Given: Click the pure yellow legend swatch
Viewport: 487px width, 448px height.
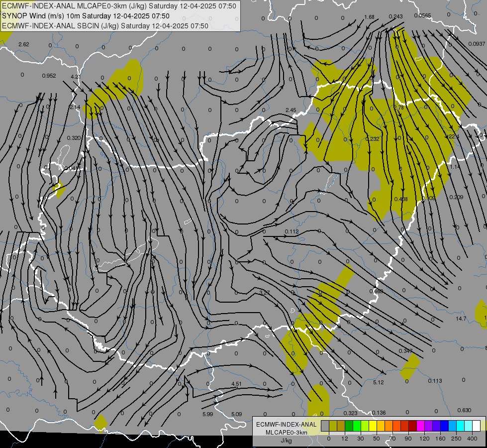Looking at the screenshot, I should tap(373, 426).
